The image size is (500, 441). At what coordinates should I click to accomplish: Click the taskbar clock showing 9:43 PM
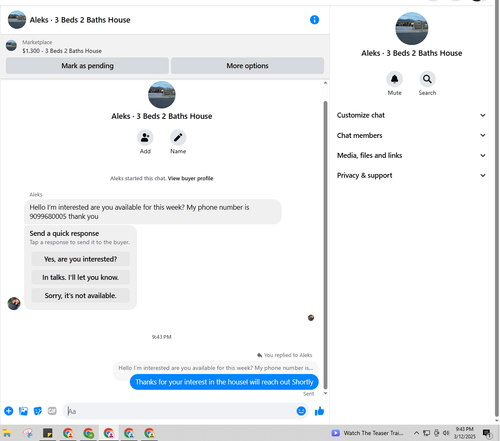tap(465, 433)
